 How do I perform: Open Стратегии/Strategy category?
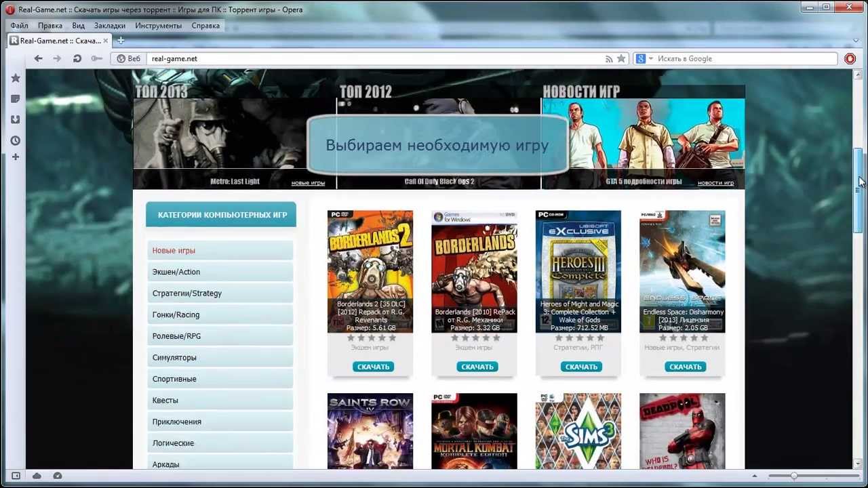click(x=220, y=293)
